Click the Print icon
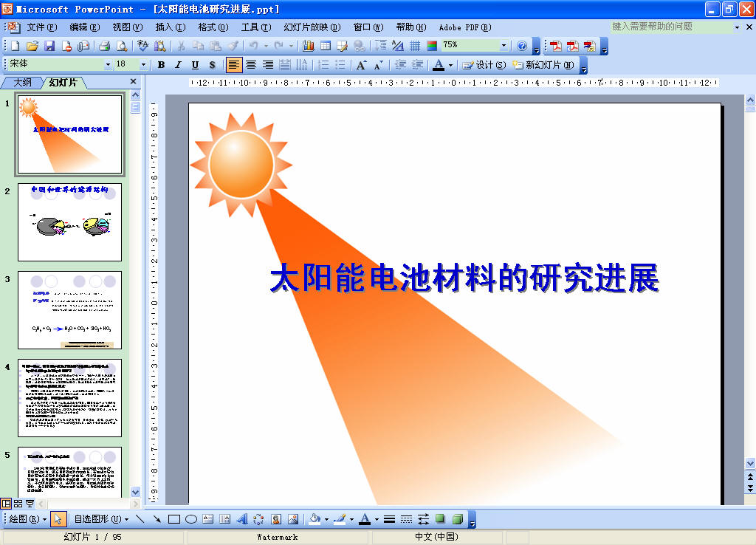This screenshot has height=545, width=756. 104,46
